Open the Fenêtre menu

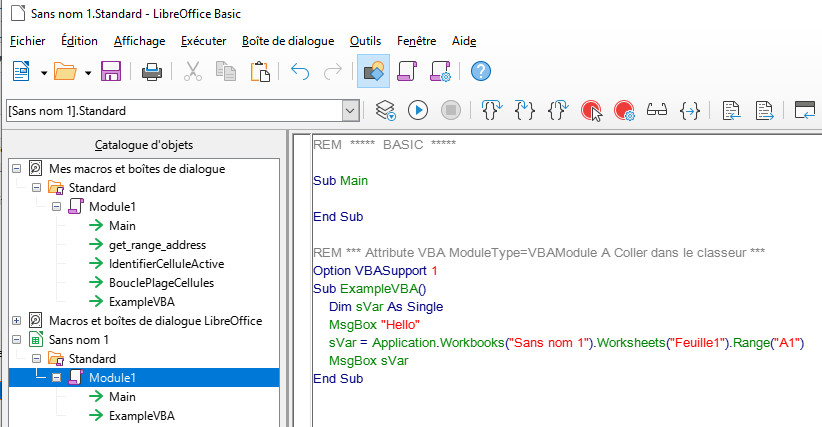(416, 41)
